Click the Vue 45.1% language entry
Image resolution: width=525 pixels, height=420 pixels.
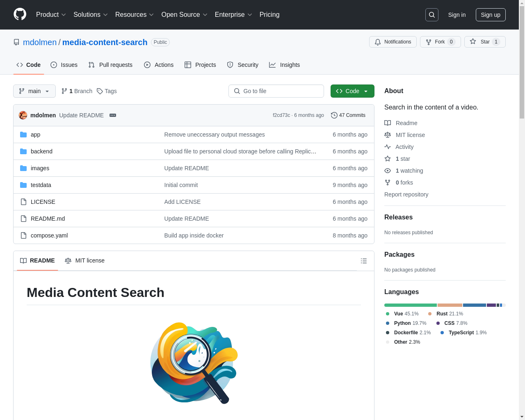(402, 314)
